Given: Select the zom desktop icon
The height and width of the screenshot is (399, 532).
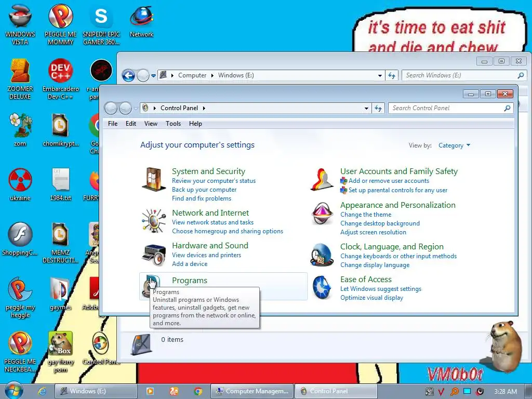Looking at the screenshot, I should (20, 129).
